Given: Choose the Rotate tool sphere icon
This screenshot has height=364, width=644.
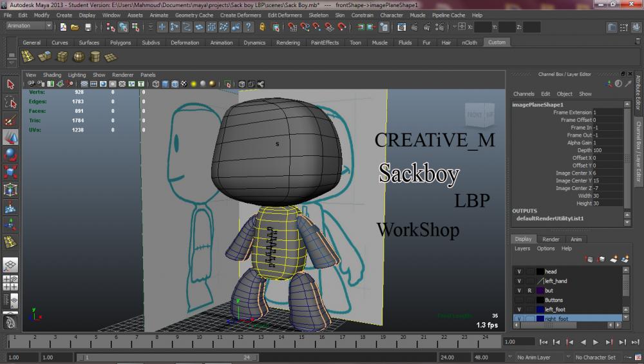Looking at the screenshot, I should pyautogui.click(x=10, y=155).
